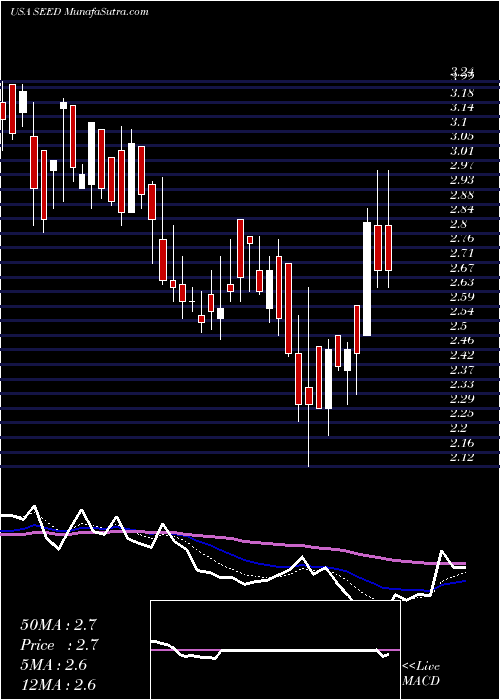Click the 3.05 price axis label

[x=462, y=137]
